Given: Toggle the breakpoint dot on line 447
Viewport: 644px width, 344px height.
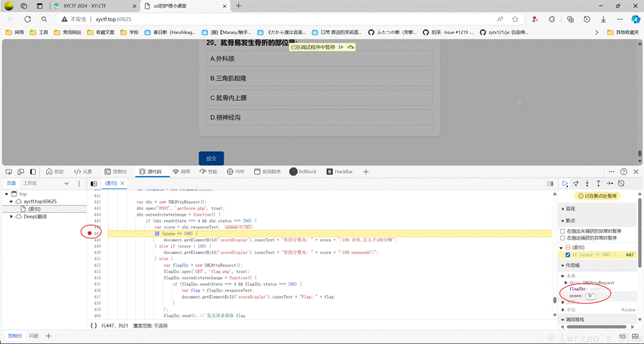Looking at the screenshot, I should click(89, 233).
